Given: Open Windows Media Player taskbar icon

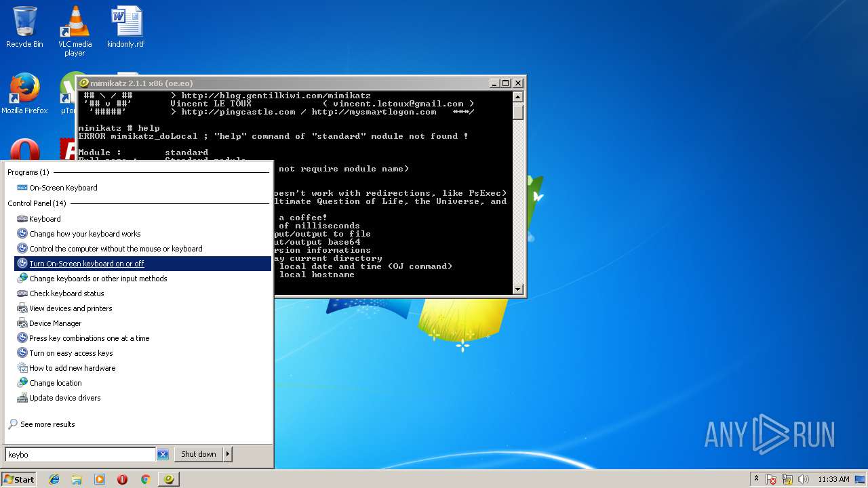Looking at the screenshot, I should click(x=100, y=479).
